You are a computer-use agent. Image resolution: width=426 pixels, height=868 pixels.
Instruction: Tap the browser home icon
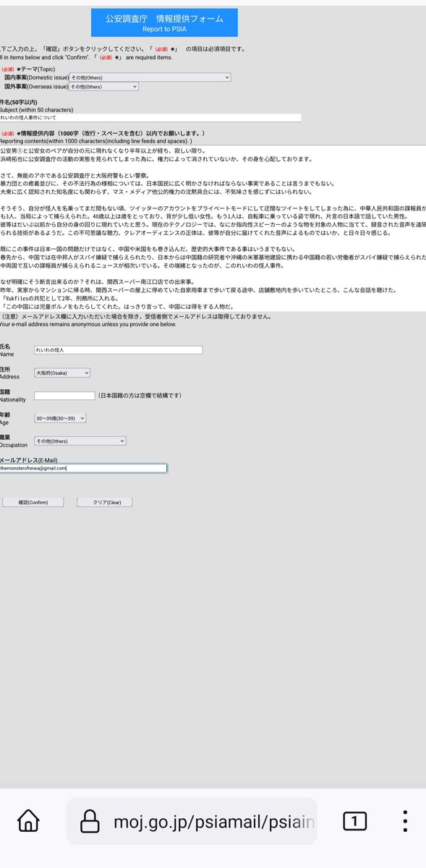click(x=27, y=821)
